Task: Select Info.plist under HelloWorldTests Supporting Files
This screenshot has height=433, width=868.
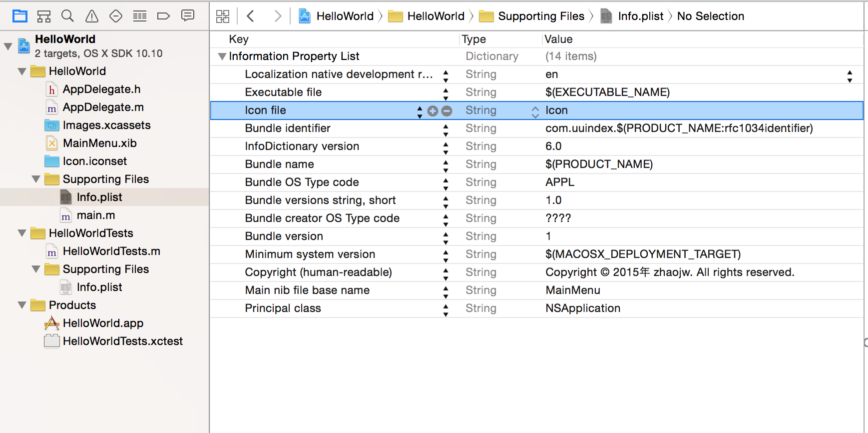Action: point(99,287)
